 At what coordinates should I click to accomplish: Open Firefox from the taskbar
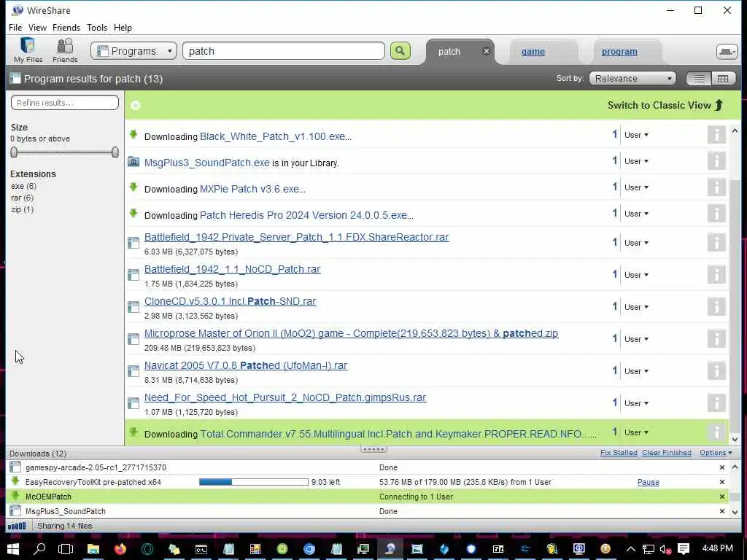click(x=120, y=548)
